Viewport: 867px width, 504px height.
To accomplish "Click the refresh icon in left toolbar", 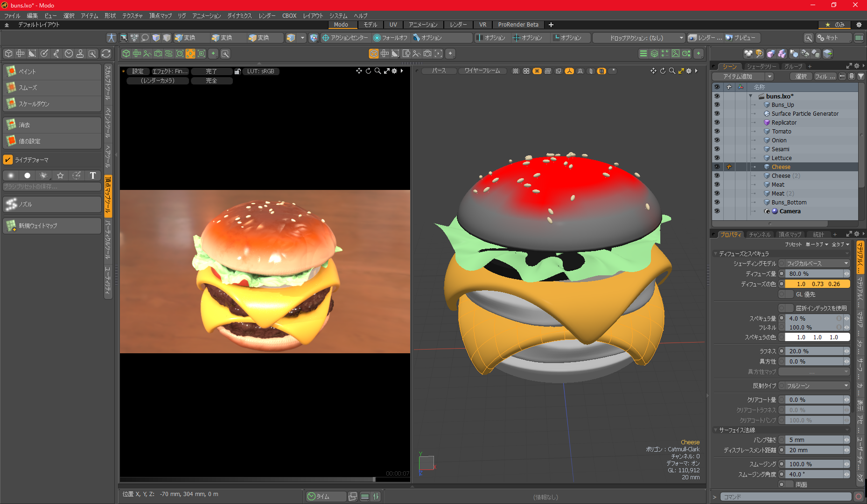I will point(106,54).
